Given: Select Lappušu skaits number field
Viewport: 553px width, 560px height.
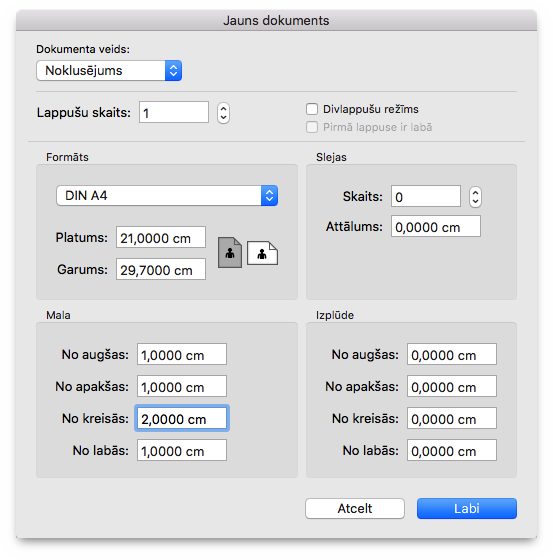Looking at the screenshot, I should (174, 112).
